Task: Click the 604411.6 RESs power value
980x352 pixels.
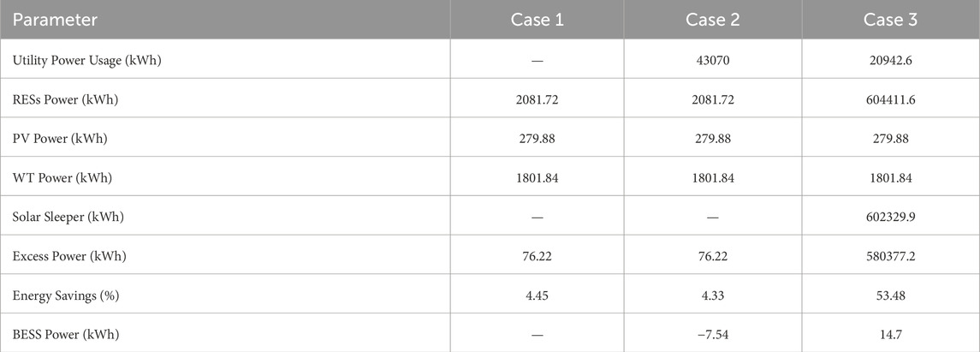Action: tap(891, 100)
